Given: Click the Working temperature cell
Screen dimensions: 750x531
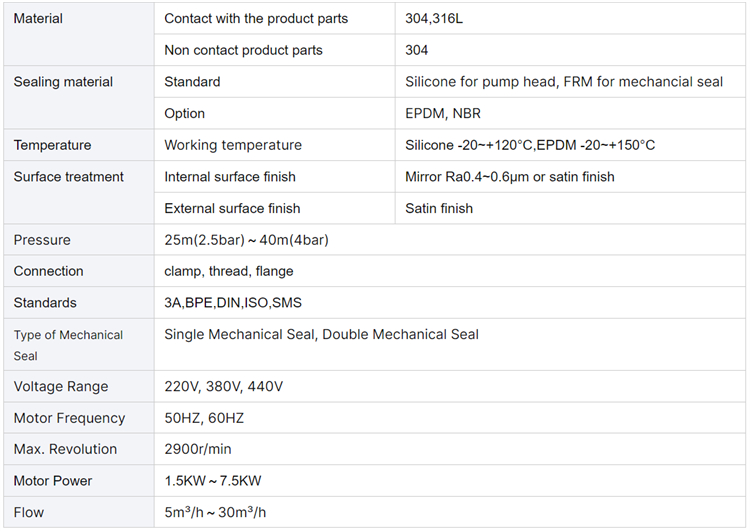Looking at the screenshot, I should 275,145.
